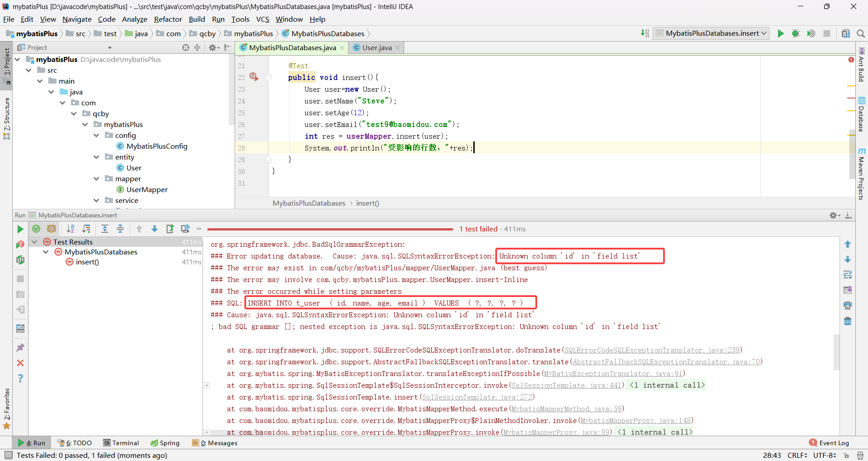Viewport: 868px width, 461px height.
Task: Open Project panel settings gear
Action: pos(213,47)
